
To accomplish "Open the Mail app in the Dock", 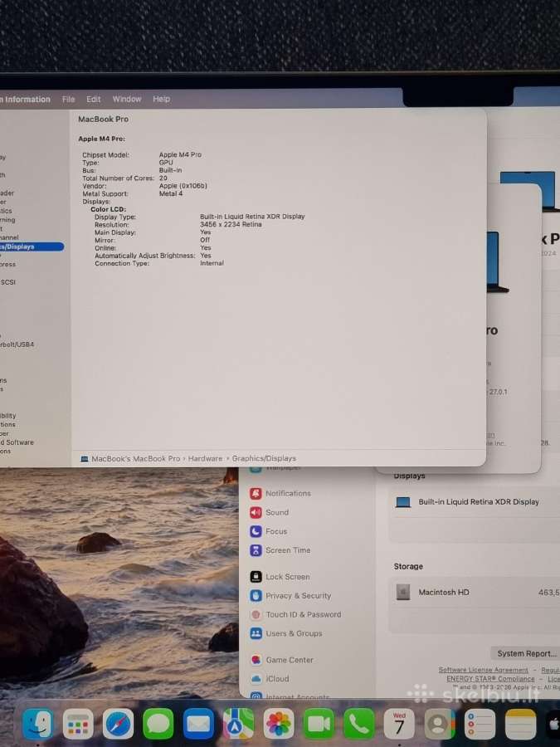I will (198, 724).
